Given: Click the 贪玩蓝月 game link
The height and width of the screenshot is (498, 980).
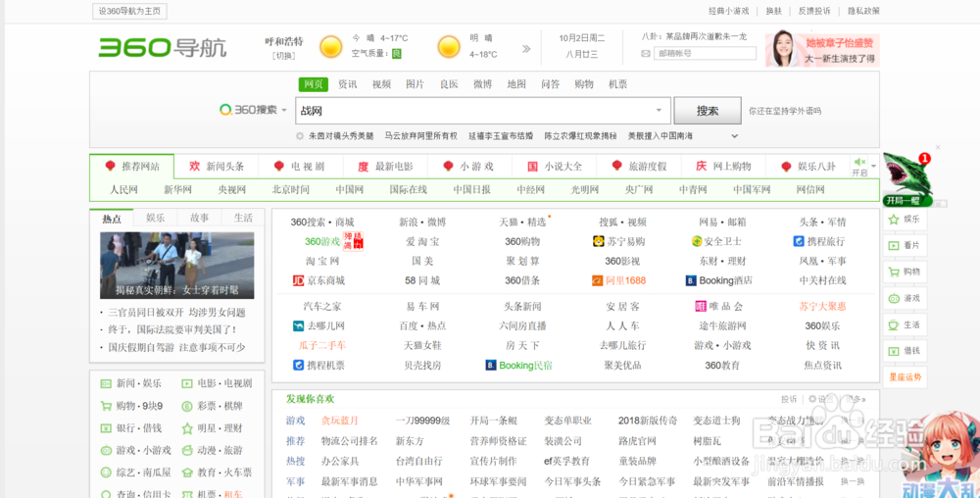Looking at the screenshot, I should [339, 421].
